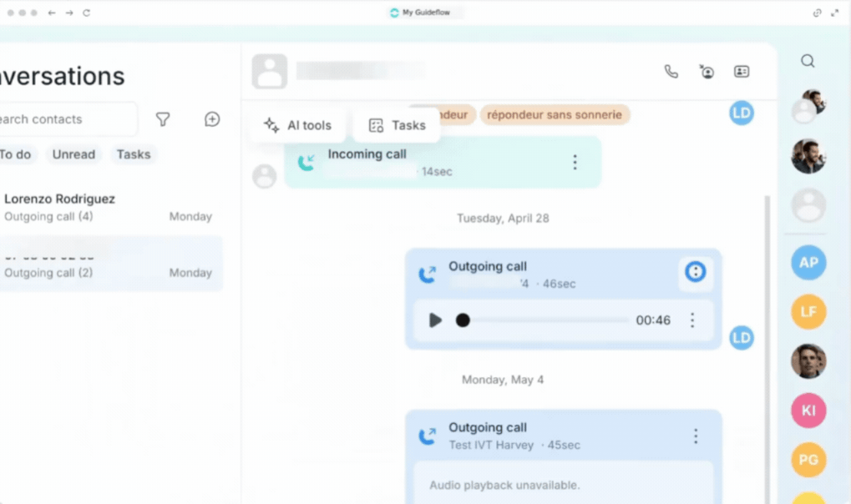Open the search magnifier in the right sidebar
This screenshot has height=504, width=851.
(808, 61)
